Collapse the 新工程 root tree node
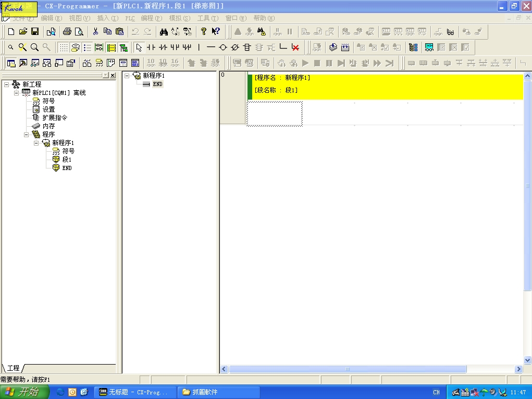The width and height of the screenshot is (532, 399). click(x=6, y=84)
